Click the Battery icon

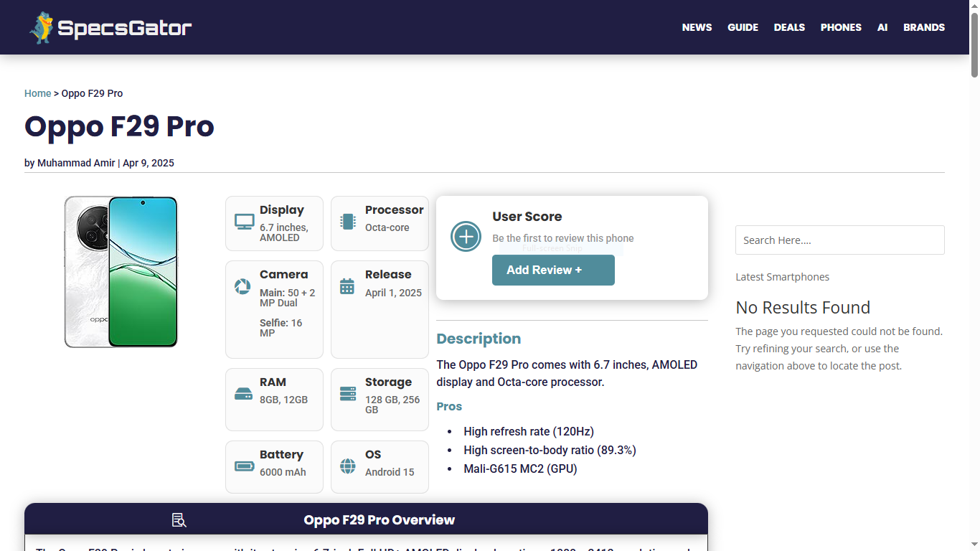(244, 466)
